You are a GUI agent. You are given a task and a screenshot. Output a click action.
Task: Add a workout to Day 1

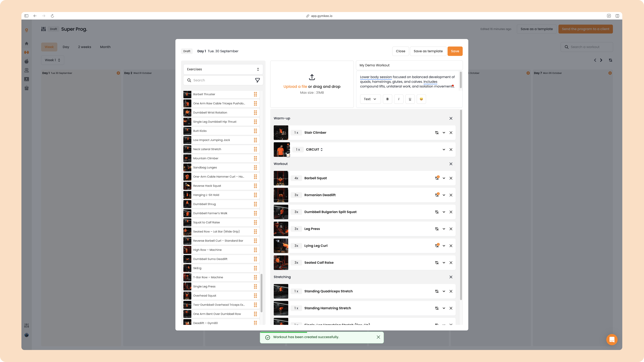pyautogui.click(x=118, y=73)
